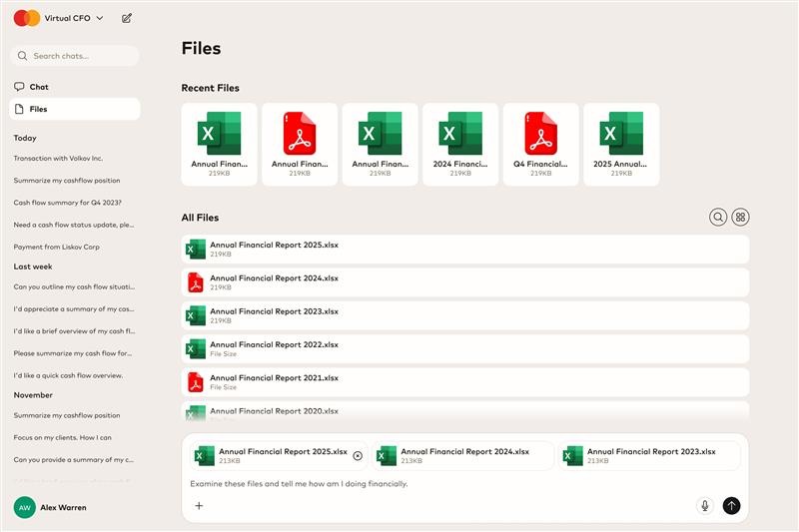Open the Transaction with Volkov Inc. chat
Screen dimensions: 799x532
coord(58,158)
